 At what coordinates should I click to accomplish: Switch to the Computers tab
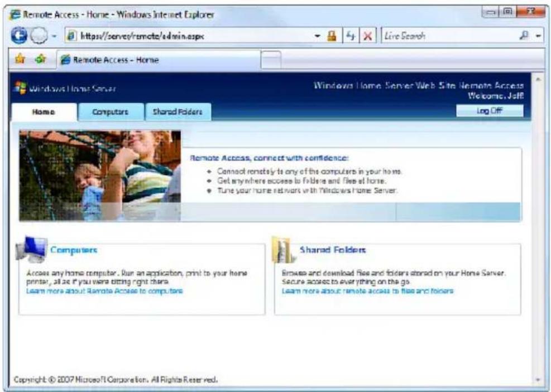click(x=111, y=112)
